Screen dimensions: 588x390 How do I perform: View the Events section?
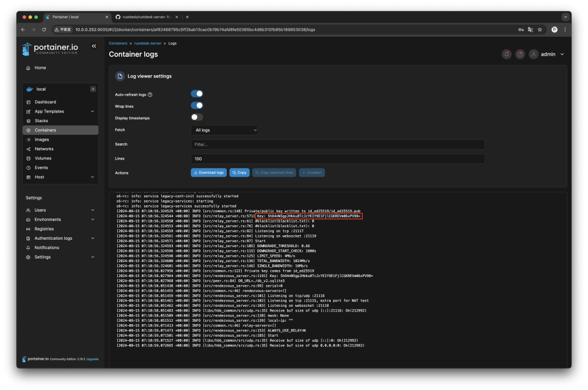(40, 167)
